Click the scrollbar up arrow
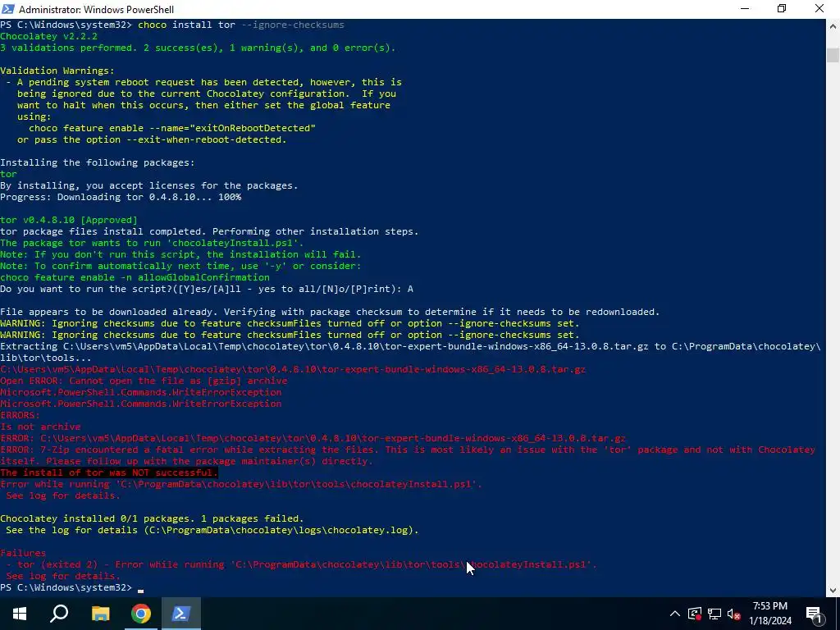 [833, 25]
